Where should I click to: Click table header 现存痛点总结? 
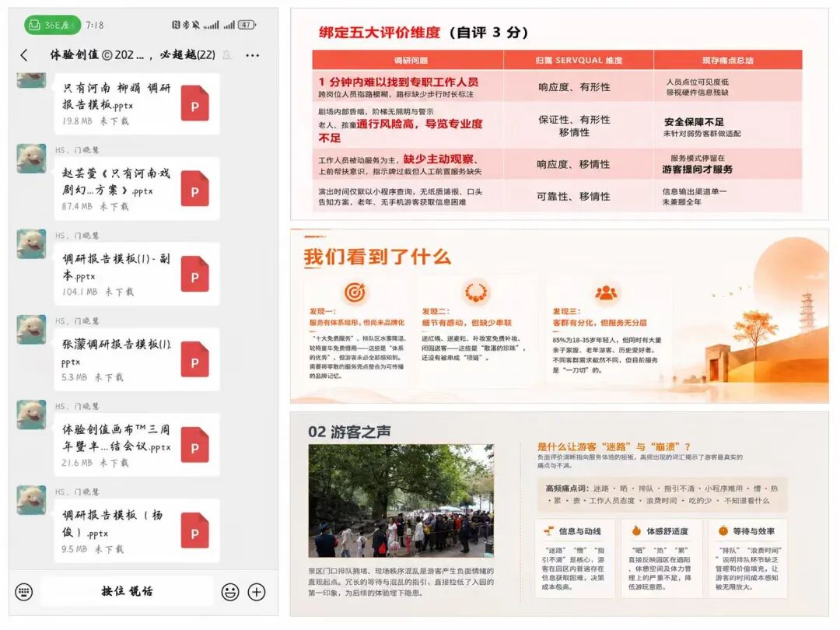(x=727, y=60)
